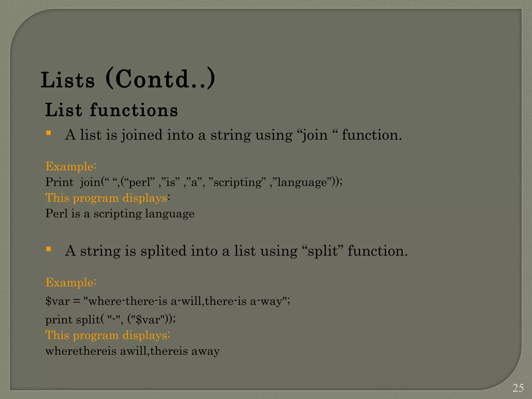Select the "List functions" subheading
532x399 pixels.
[x=111, y=110]
